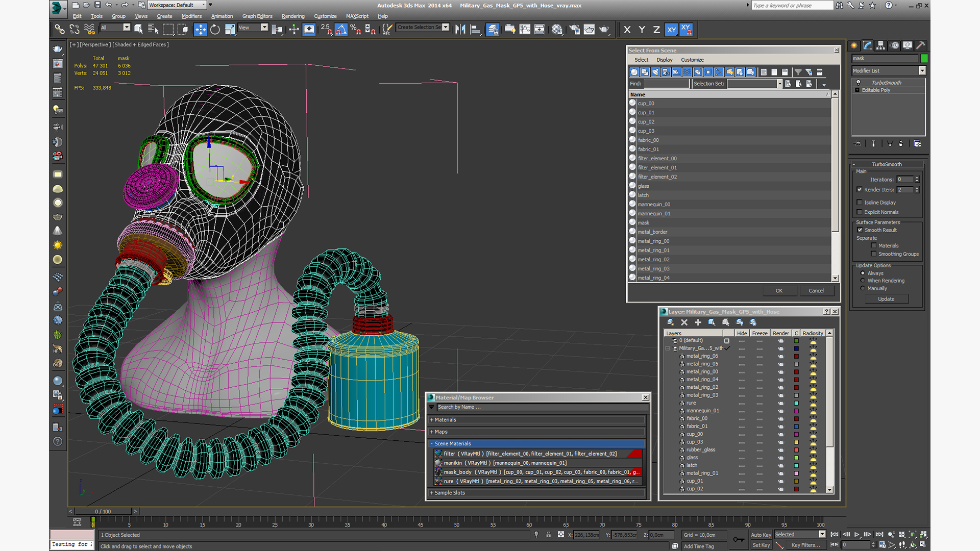Screen dimensions: 980x551
Task: Click the TurboSmooth Update button
Action: 886,299
